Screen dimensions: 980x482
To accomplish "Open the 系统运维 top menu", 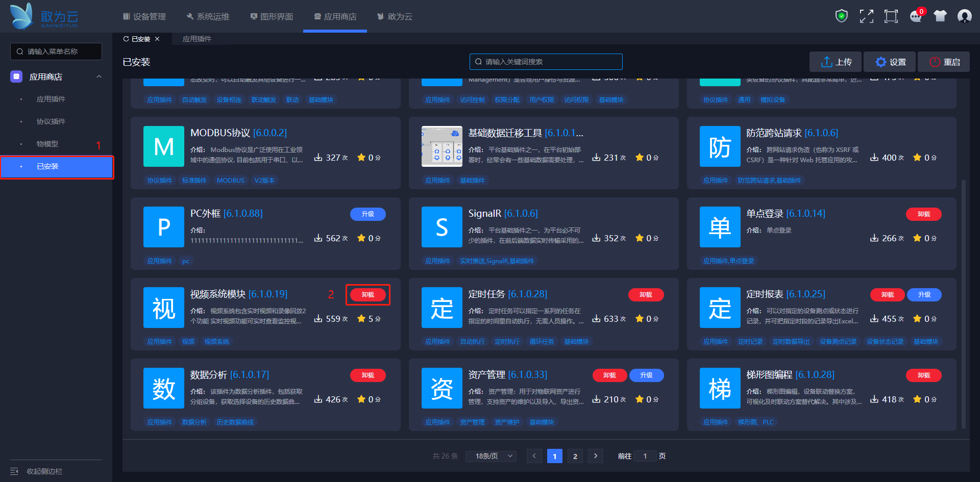I will tap(208, 16).
